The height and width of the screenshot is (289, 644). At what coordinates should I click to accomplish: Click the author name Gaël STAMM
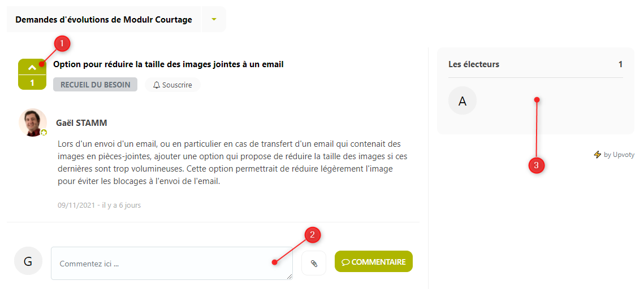click(x=81, y=122)
